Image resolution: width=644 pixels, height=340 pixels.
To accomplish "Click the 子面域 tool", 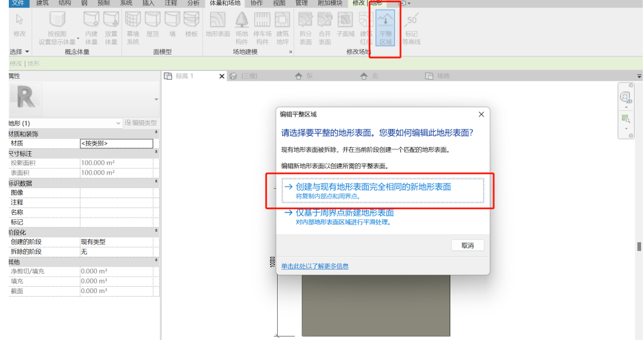I will point(345,25).
